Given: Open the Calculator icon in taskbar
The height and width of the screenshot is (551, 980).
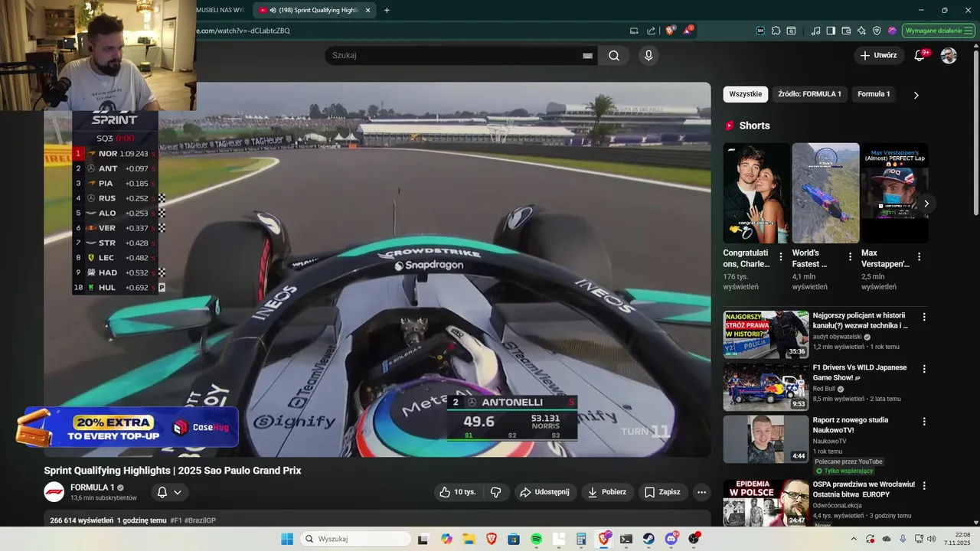Looking at the screenshot, I should pyautogui.click(x=581, y=539).
